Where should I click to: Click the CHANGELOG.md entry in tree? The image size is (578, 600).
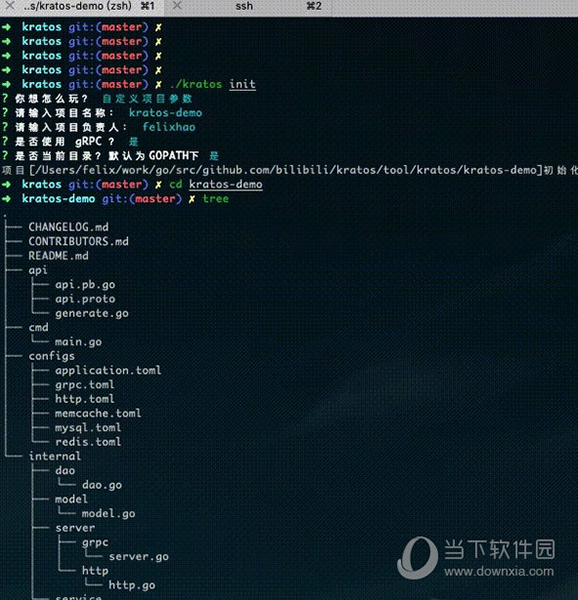pos(68,227)
